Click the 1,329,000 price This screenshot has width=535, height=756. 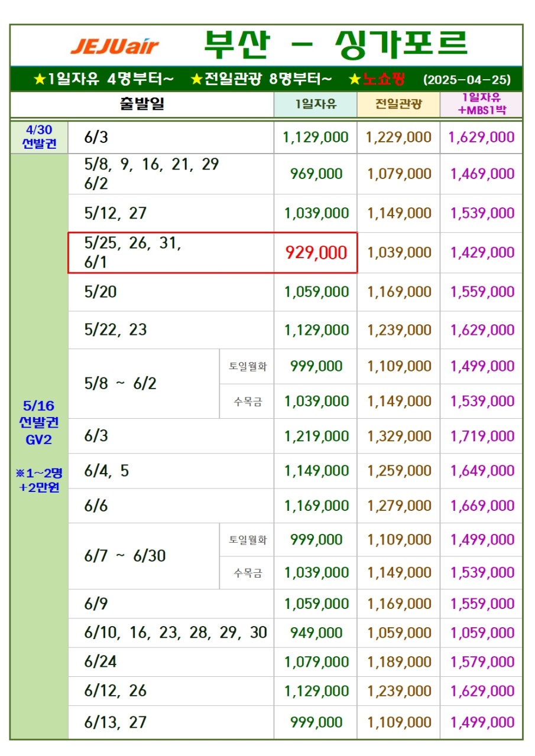point(399,436)
